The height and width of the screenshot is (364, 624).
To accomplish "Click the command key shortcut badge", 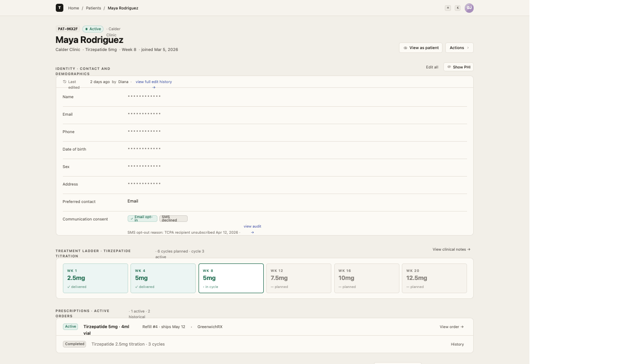I will click(448, 8).
